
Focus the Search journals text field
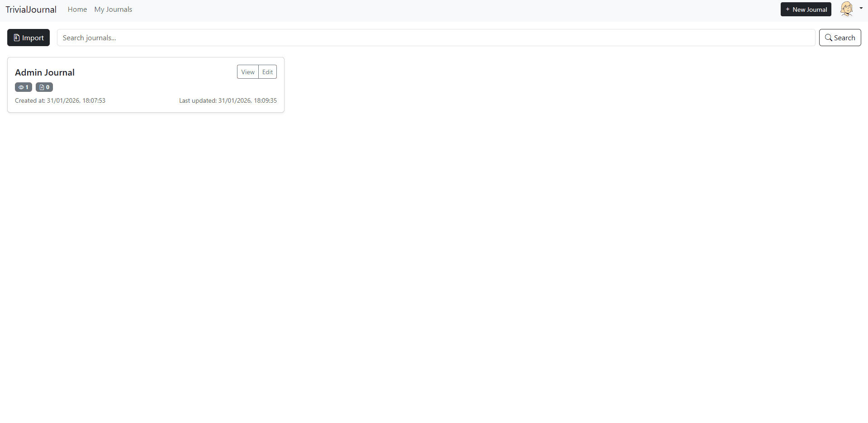[x=436, y=38]
